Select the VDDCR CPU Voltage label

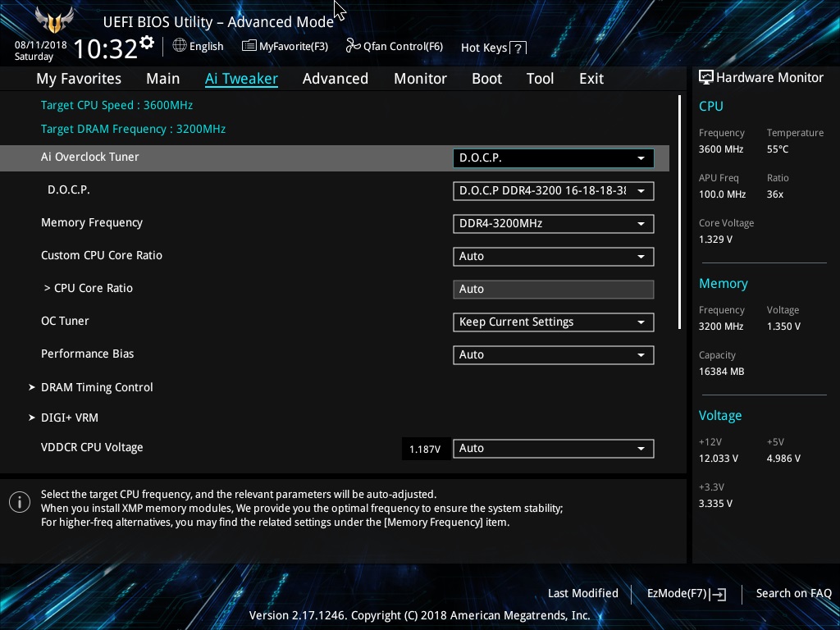tap(92, 447)
